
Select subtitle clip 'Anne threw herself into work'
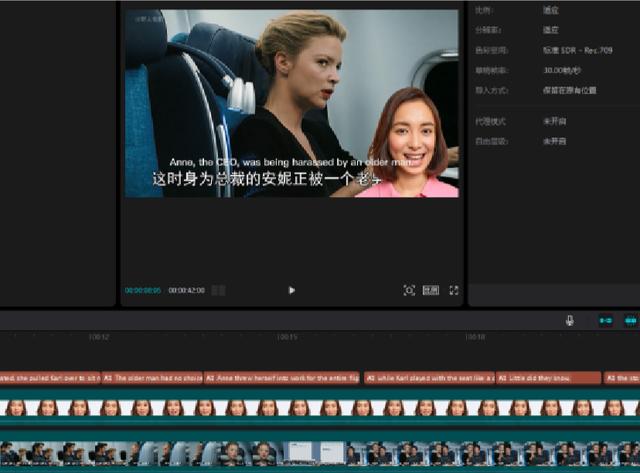tap(282, 379)
